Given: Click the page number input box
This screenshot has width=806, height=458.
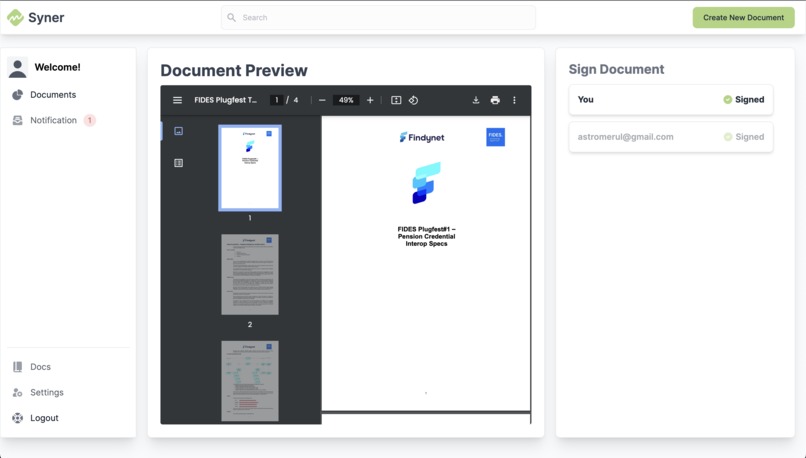Looking at the screenshot, I should [277, 100].
